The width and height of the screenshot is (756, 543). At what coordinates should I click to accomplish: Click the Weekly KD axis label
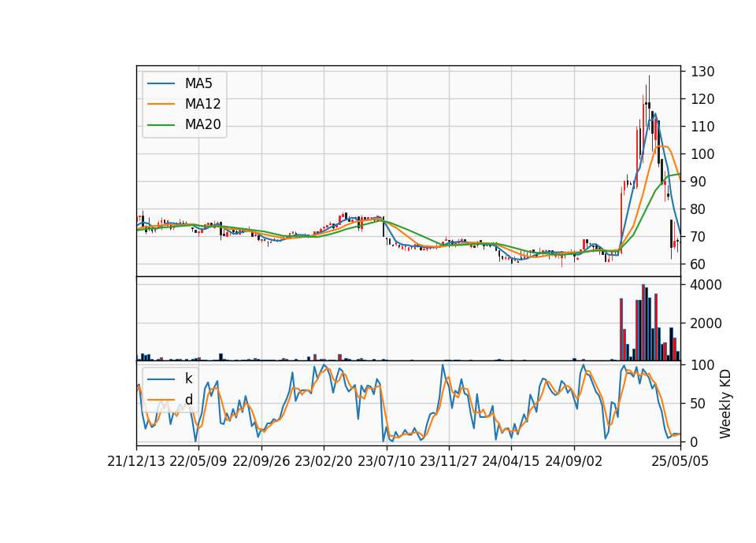[725, 404]
